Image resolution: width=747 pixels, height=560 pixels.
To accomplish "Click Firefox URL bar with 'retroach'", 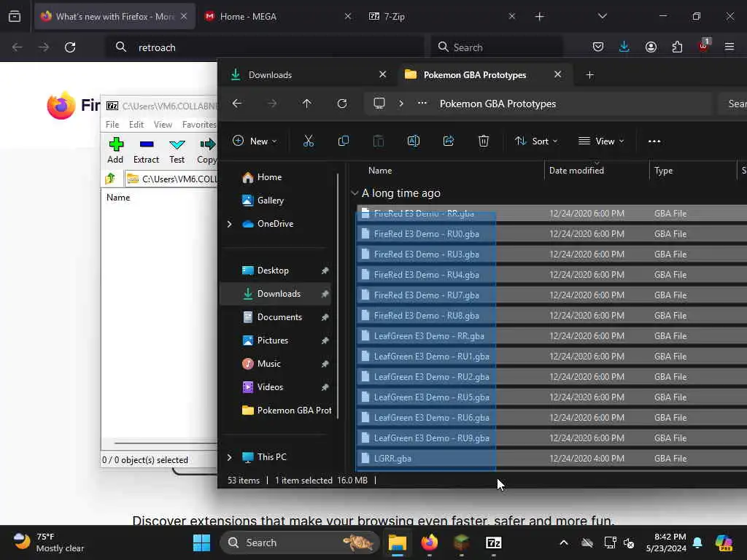I will [x=264, y=47].
